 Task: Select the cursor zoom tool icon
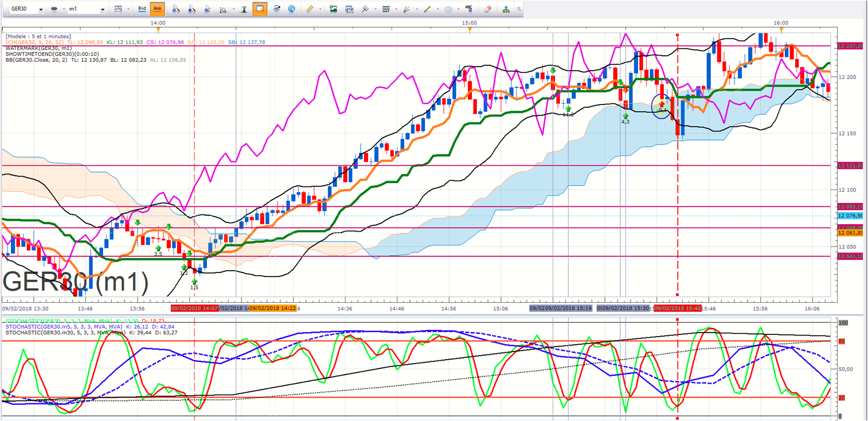click(x=208, y=10)
